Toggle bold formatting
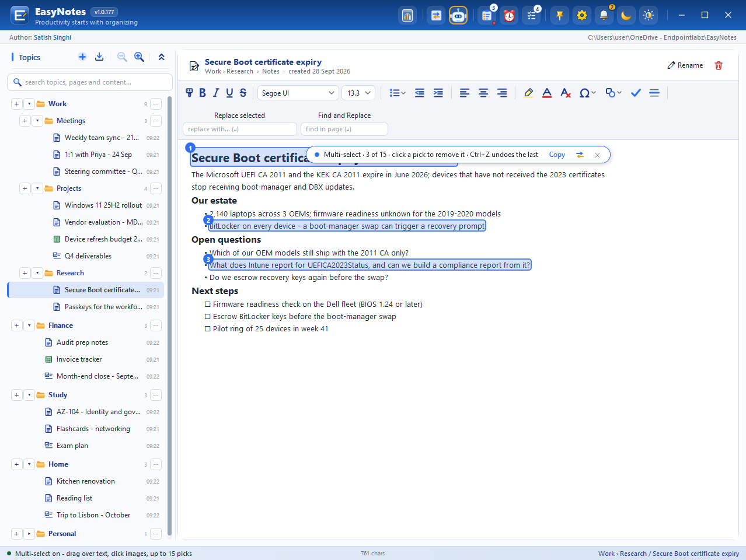Image resolution: width=746 pixels, height=560 pixels. click(x=203, y=93)
